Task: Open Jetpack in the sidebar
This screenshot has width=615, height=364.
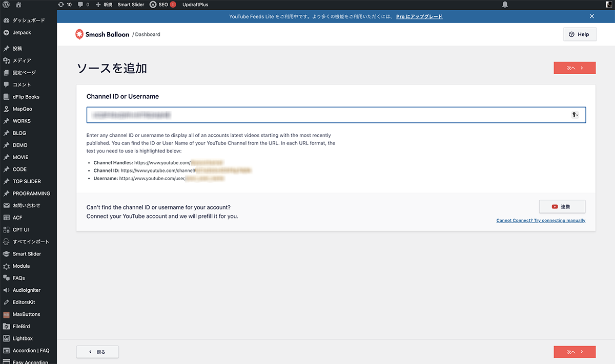Action: [22, 32]
